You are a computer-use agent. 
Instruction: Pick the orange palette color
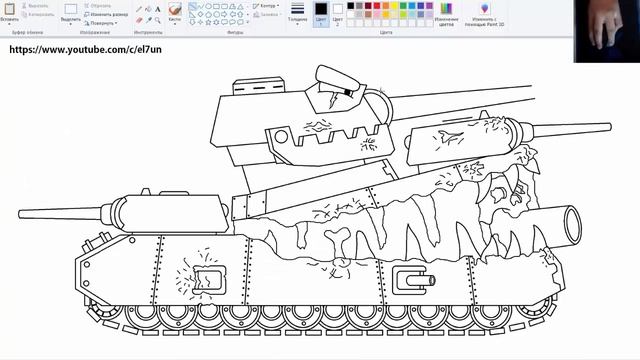[386, 6]
